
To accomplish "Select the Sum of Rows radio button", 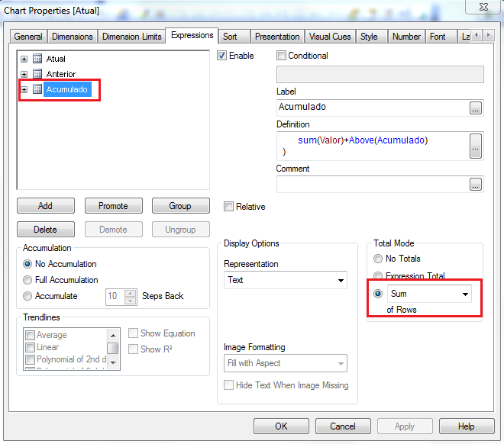I will (378, 294).
